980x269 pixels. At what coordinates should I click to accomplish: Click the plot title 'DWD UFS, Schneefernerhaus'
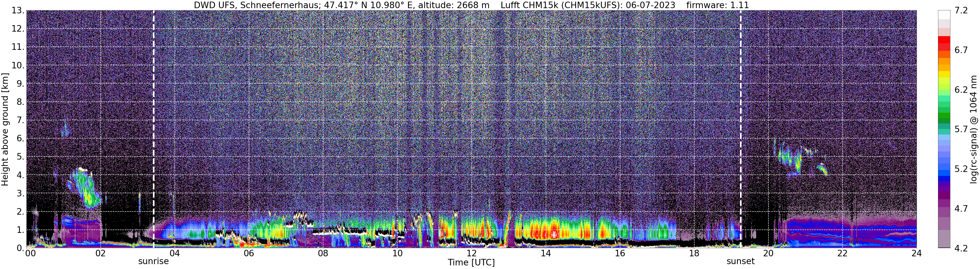point(256,5)
